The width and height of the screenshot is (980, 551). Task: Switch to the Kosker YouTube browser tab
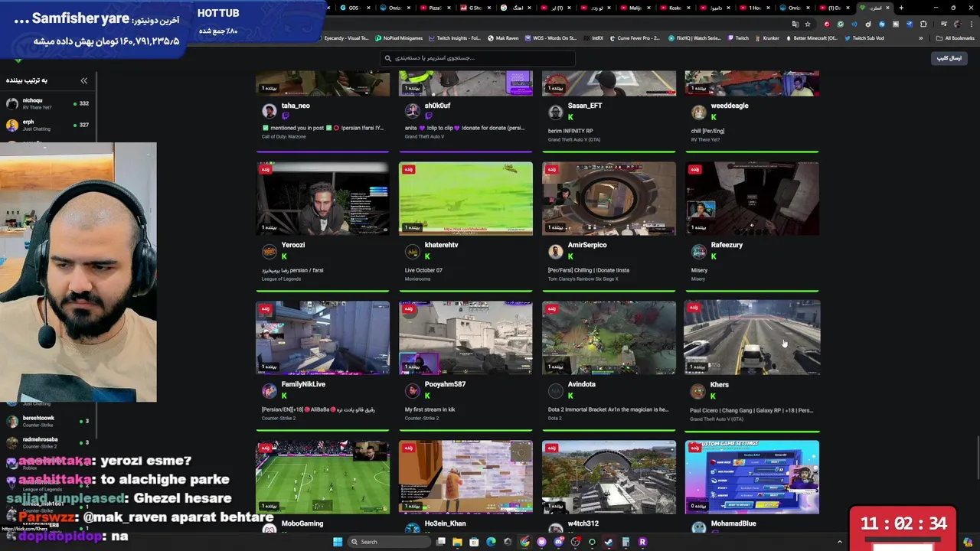point(674,8)
